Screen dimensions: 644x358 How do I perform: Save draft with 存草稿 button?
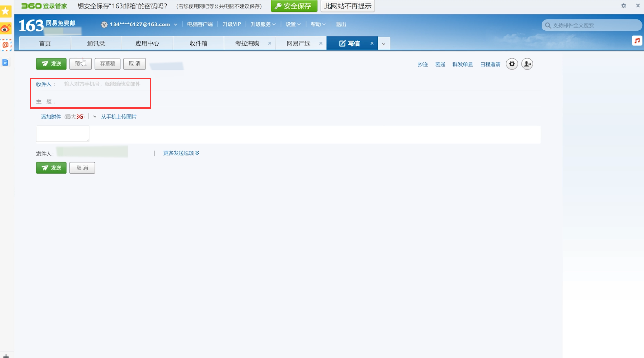108,64
